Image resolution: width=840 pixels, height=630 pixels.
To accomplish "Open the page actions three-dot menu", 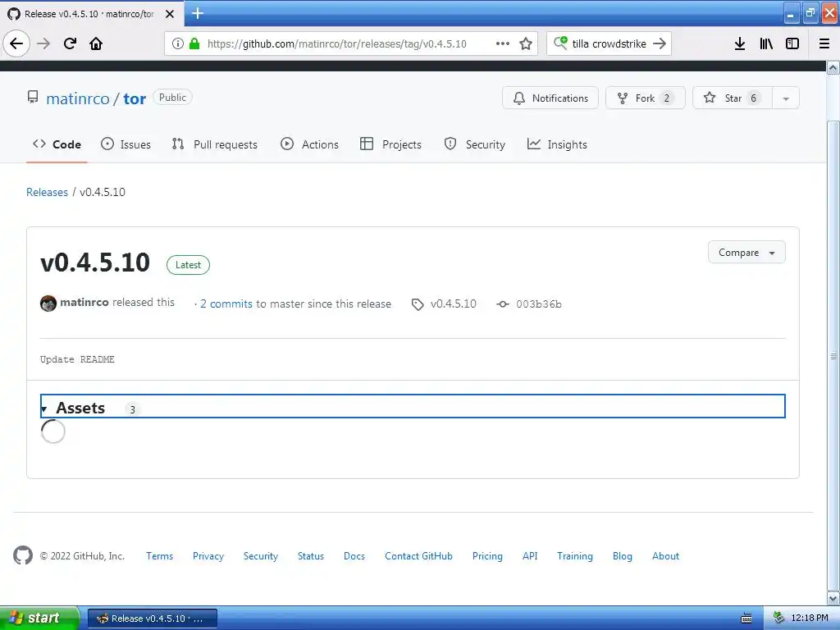I will [503, 43].
